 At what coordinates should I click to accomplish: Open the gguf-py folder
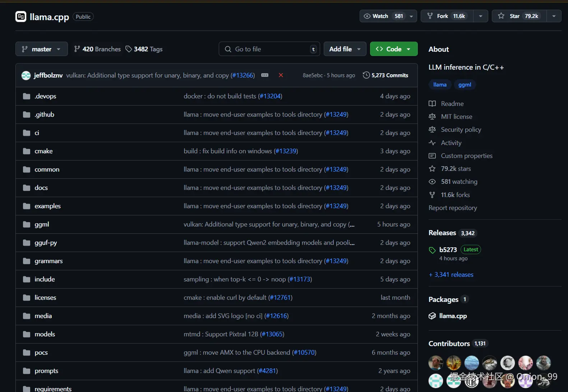(46, 243)
